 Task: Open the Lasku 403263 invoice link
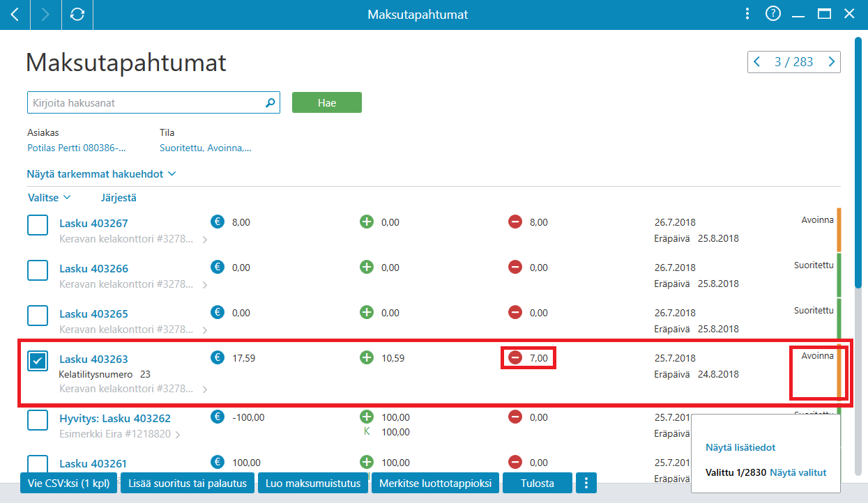(x=93, y=359)
